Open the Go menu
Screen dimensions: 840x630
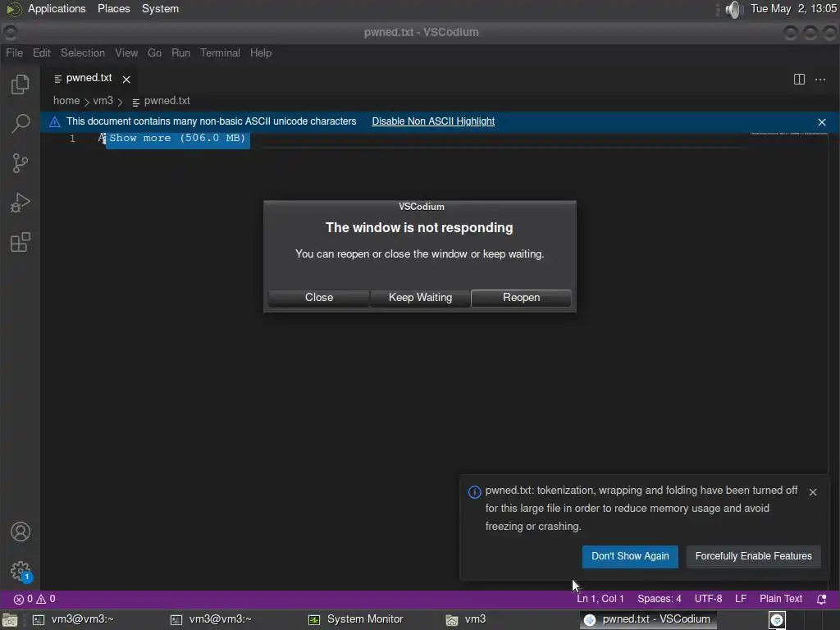154,53
